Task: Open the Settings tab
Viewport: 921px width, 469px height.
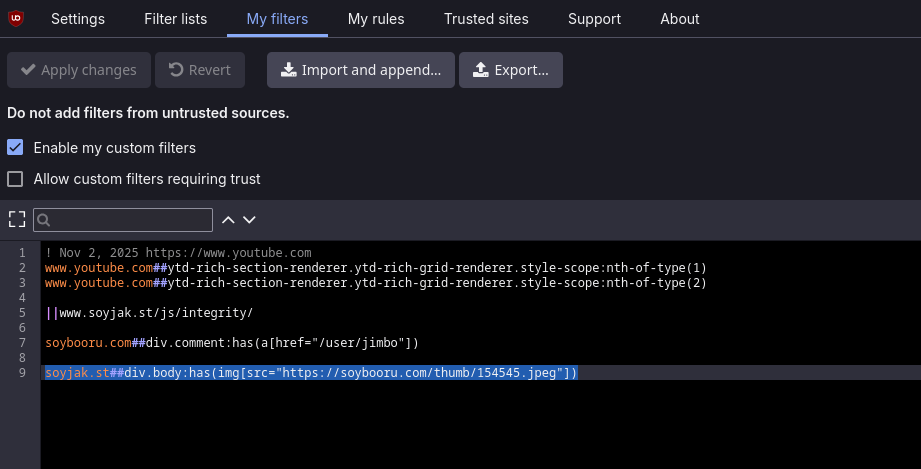Action: click(78, 19)
